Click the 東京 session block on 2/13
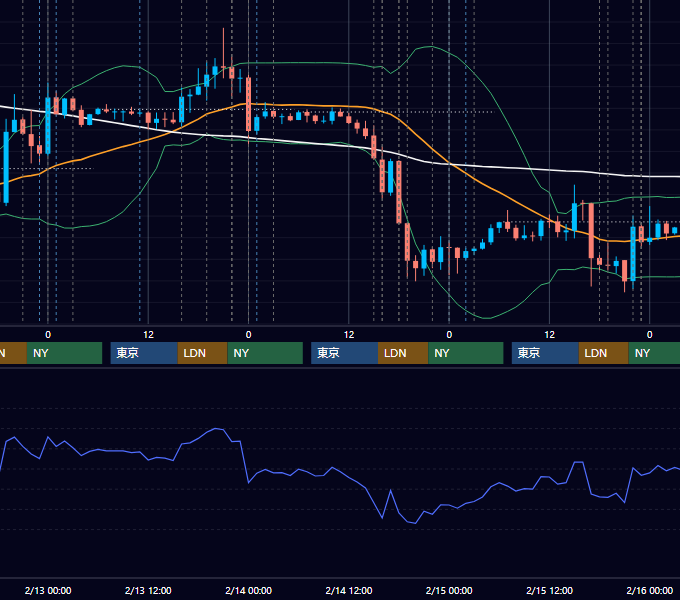 144,353
